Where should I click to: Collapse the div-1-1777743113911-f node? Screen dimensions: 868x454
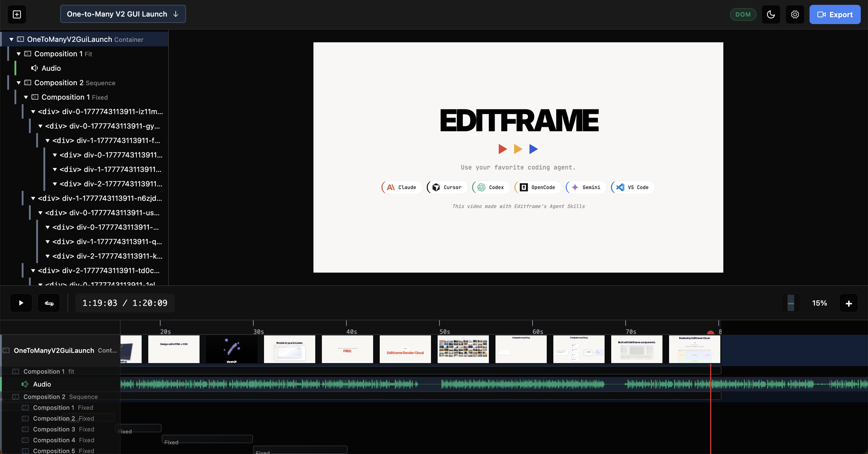(48, 141)
